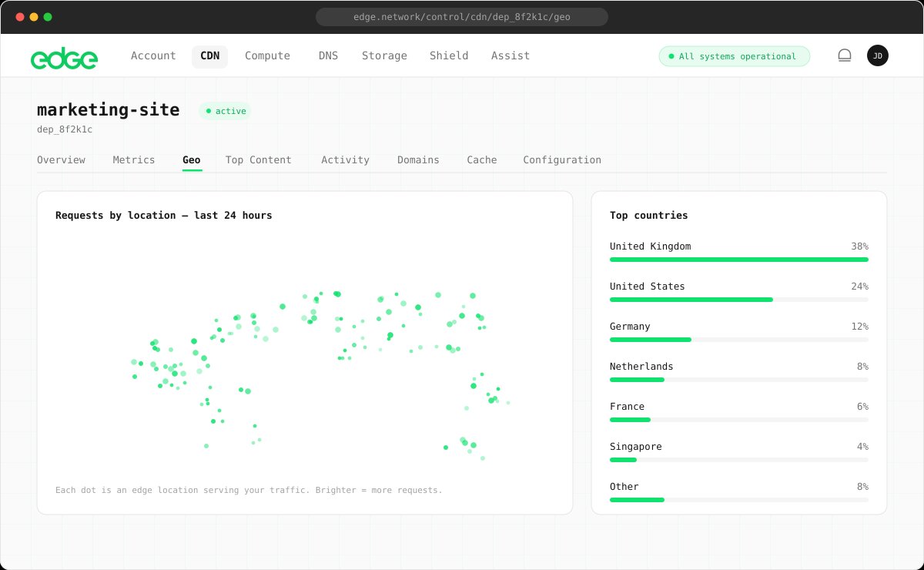Go to Compute section
Viewport: 924px width, 570px height.
267,55
